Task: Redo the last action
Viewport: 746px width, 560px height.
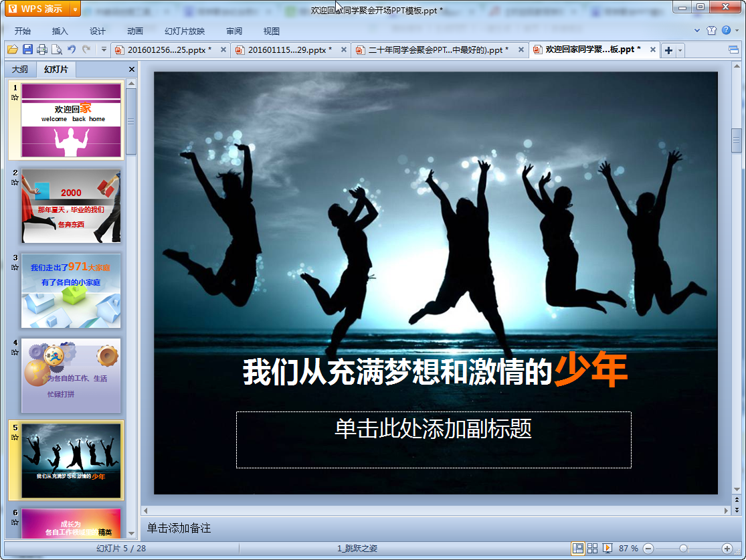Action: [x=86, y=50]
